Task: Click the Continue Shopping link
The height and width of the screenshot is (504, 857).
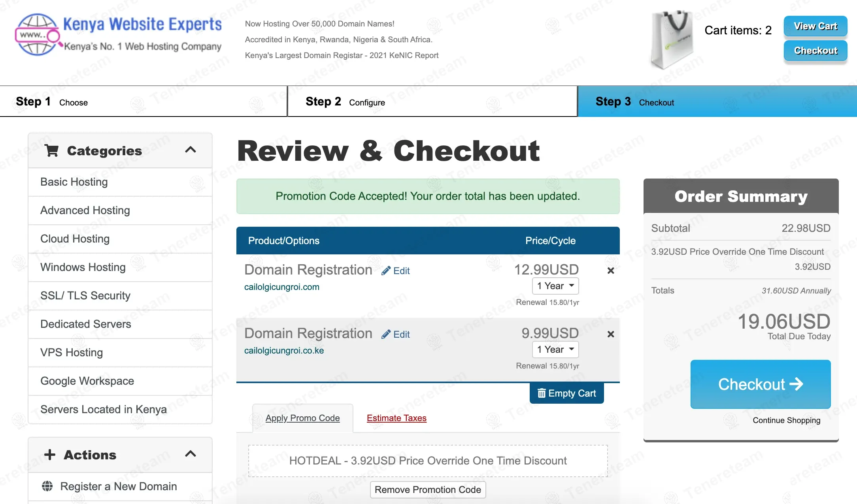Action: point(786,420)
